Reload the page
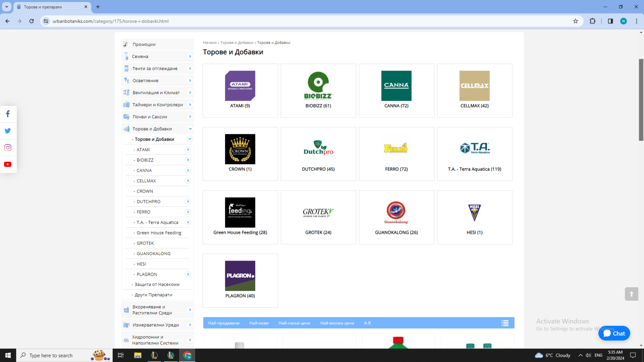Screen dimensions: 644x362 pyautogui.click(x=31, y=21)
